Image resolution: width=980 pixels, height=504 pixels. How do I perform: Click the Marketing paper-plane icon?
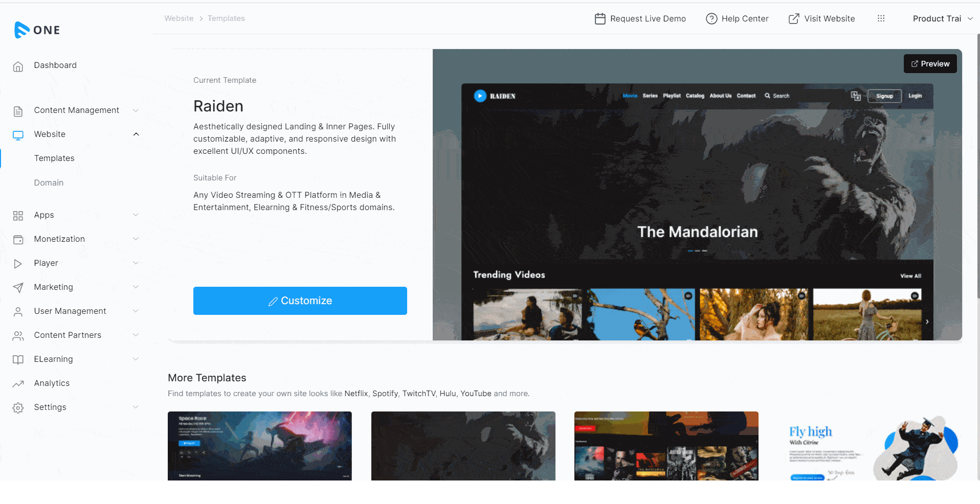pyautogui.click(x=18, y=288)
